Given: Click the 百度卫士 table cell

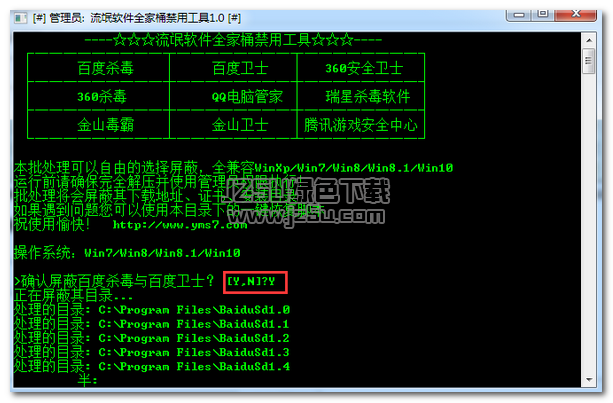Looking at the screenshot, I should 233,68.
